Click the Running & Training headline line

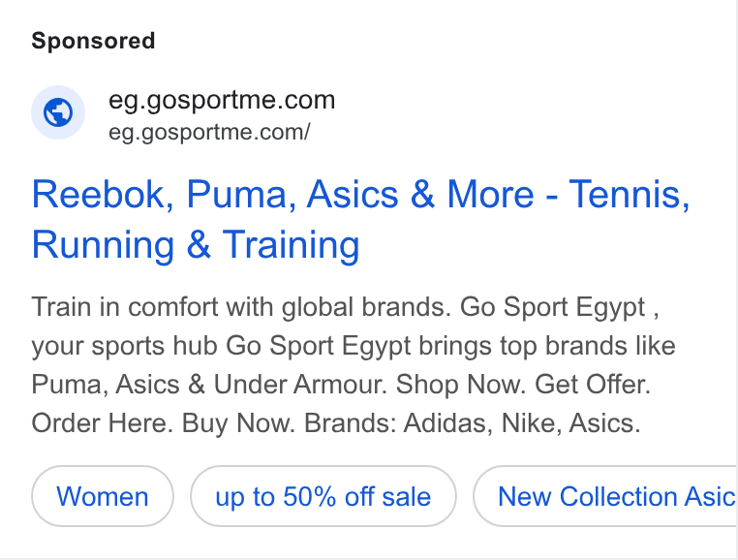(196, 245)
